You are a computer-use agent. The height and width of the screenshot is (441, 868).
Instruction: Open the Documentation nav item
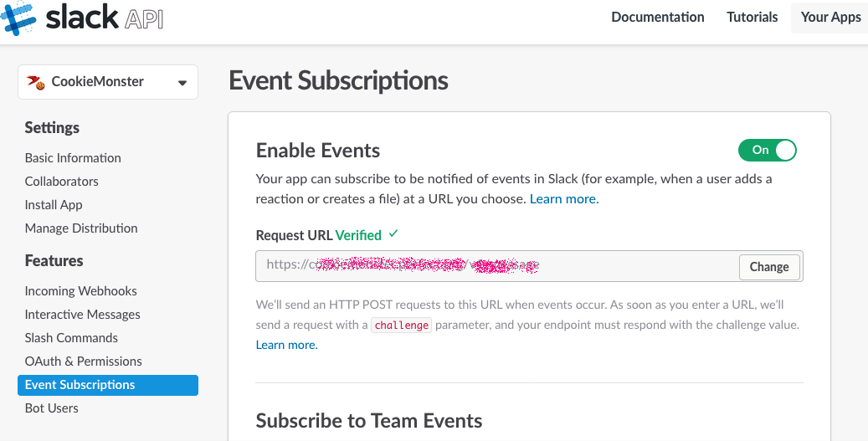[x=658, y=17]
